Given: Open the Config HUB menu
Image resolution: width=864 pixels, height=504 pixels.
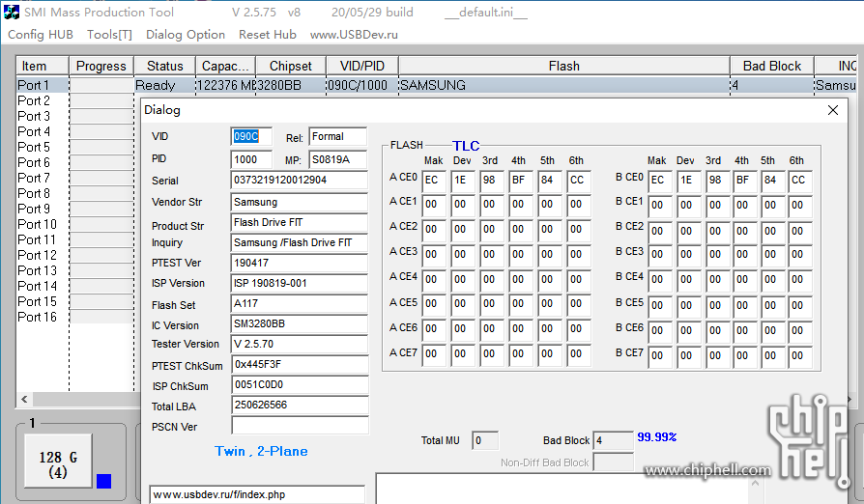Looking at the screenshot, I should 41,35.
